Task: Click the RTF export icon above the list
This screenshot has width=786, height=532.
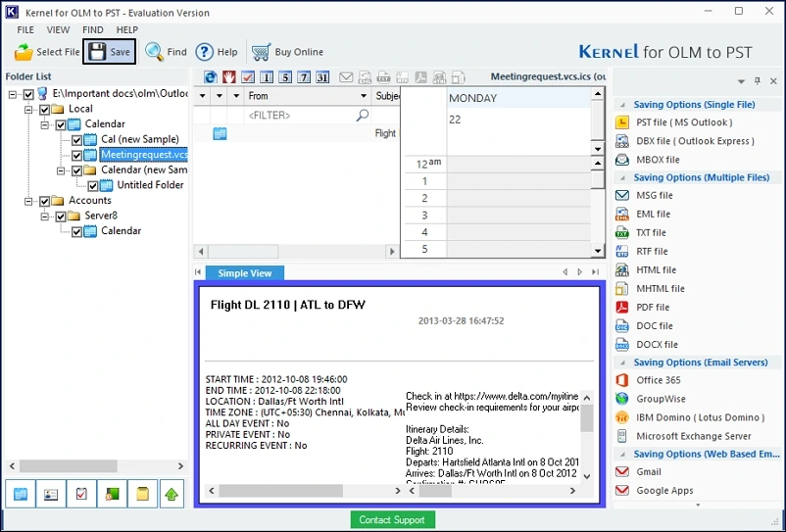Action: click(402, 77)
